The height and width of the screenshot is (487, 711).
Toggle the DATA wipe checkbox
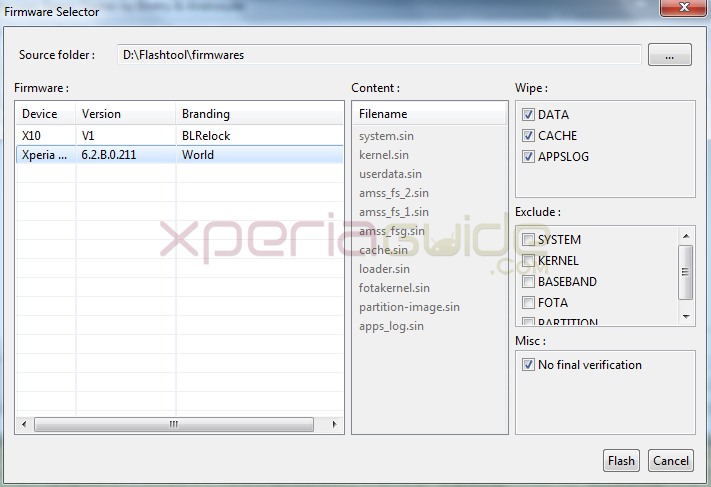click(x=528, y=114)
